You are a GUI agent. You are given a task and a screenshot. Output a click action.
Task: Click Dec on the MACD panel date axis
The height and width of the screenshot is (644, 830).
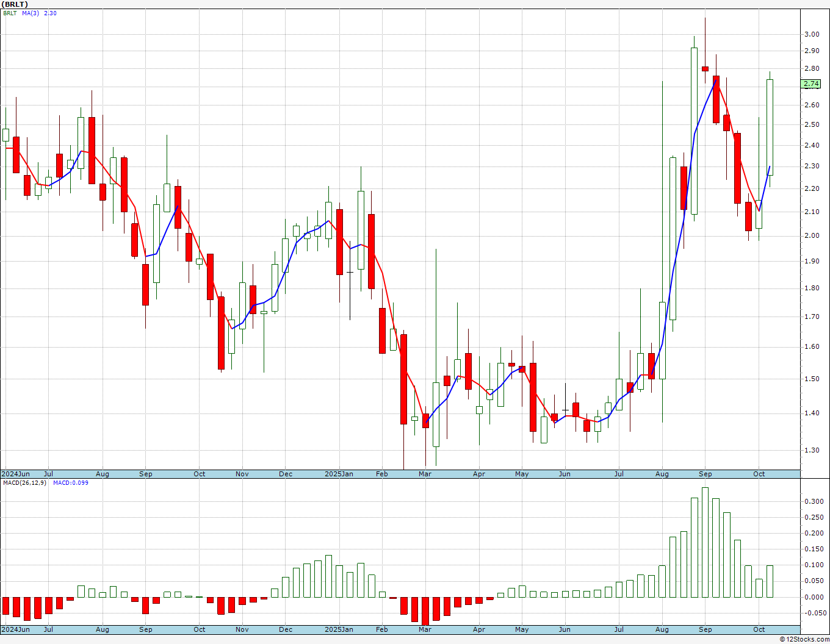(x=286, y=629)
